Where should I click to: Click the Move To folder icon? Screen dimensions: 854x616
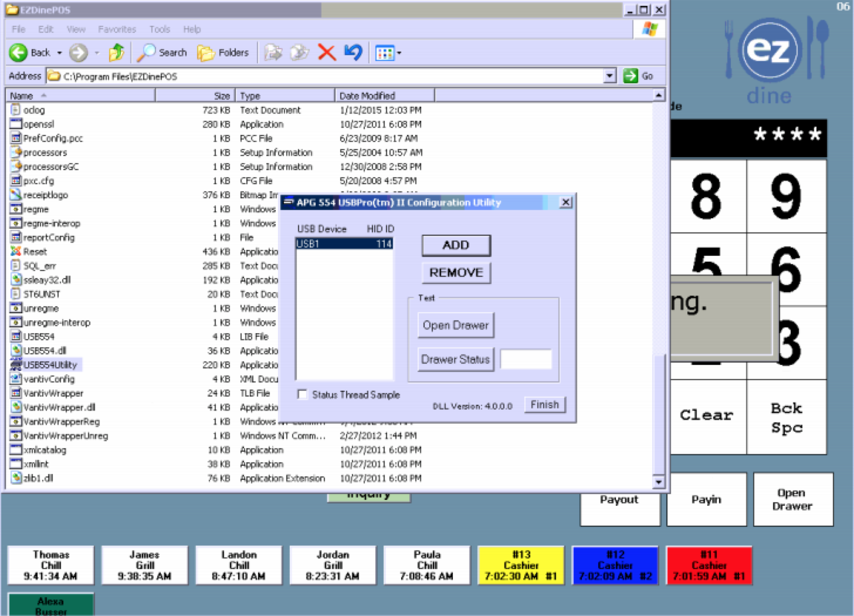click(x=273, y=53)
